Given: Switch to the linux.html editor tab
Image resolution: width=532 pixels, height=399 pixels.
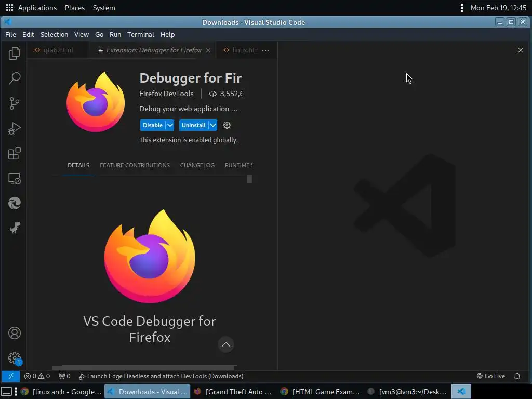Looking at the screenshot, I should point(241,50).
